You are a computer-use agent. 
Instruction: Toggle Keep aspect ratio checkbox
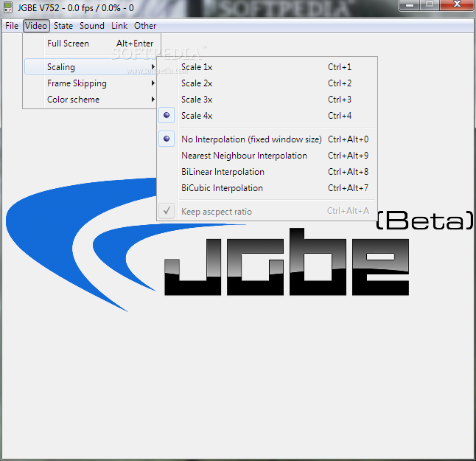pos(267,211)
